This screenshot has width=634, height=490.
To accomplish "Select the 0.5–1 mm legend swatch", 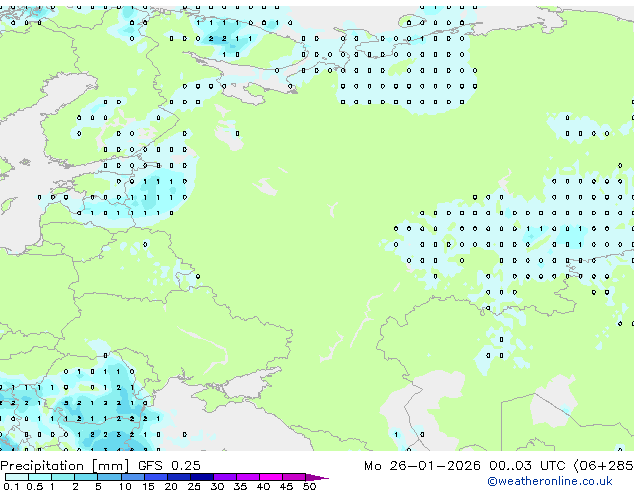I will click(x=40, y=477).
